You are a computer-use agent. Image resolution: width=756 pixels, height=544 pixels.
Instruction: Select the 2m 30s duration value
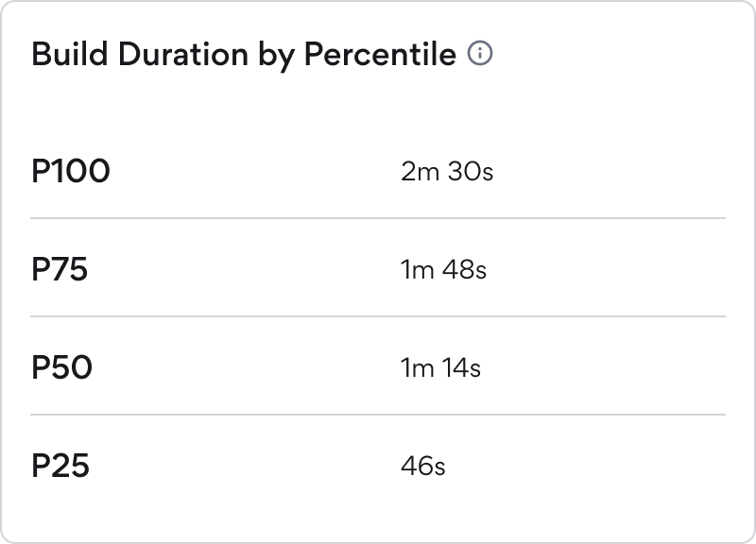(448, 173)
